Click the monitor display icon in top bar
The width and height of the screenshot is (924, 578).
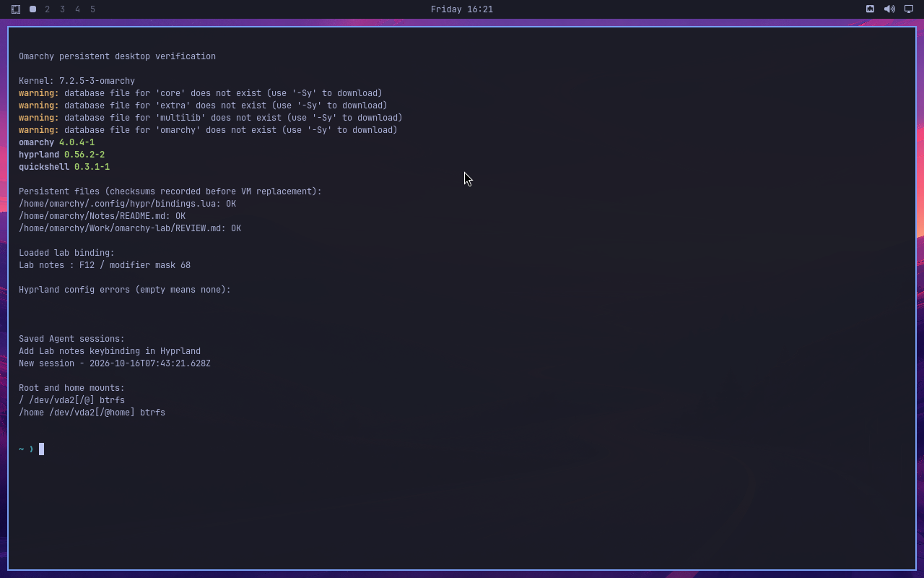909,9
